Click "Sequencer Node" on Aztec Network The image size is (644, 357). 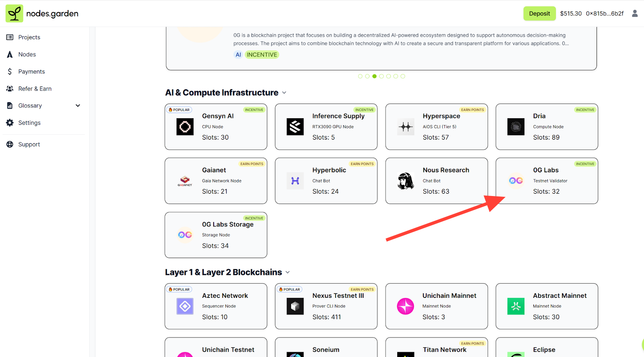[219, 306]
